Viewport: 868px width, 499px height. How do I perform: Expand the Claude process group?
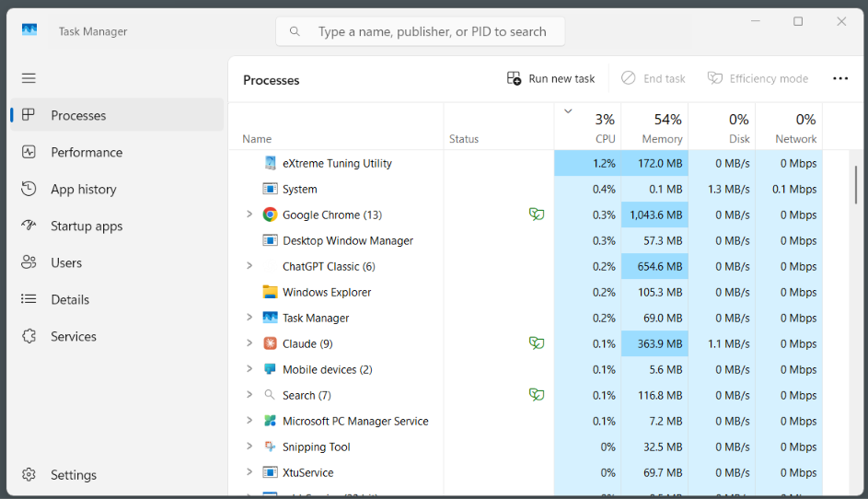click(249, 342)
